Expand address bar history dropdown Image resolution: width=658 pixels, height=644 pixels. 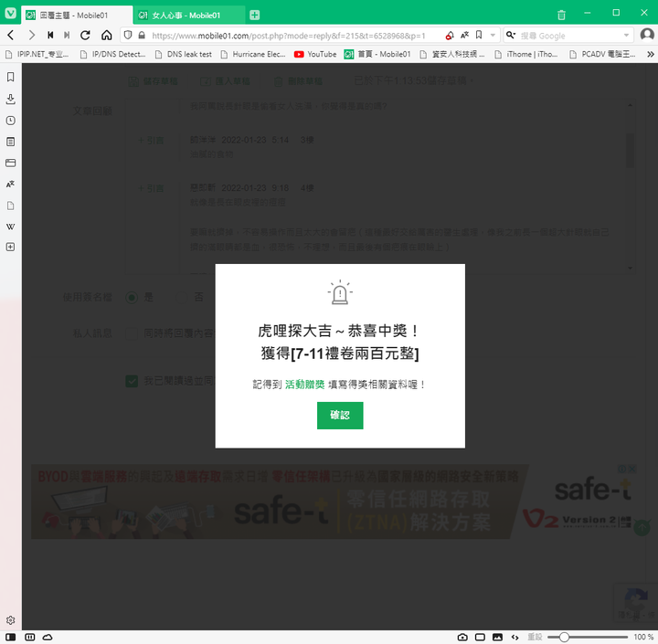coord(493,36)
